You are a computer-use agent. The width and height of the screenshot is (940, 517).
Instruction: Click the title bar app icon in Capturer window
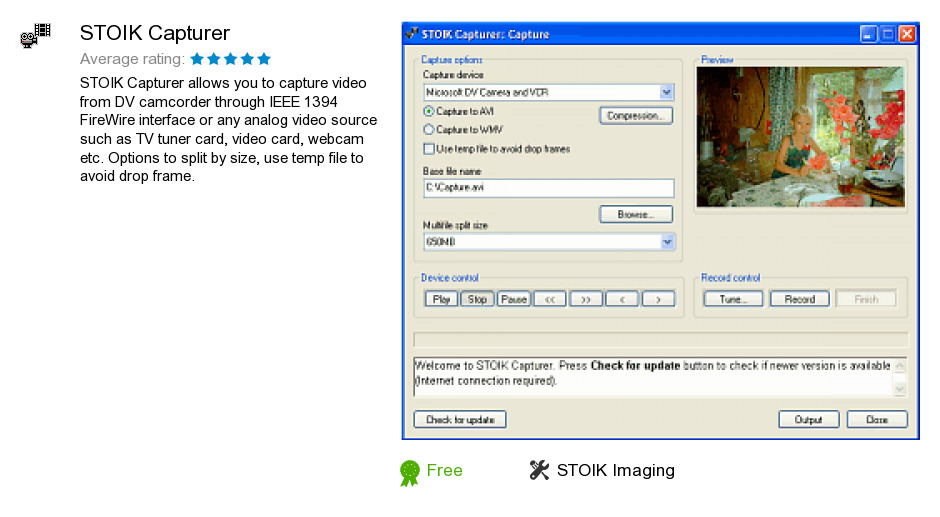(x=411, y=34)
